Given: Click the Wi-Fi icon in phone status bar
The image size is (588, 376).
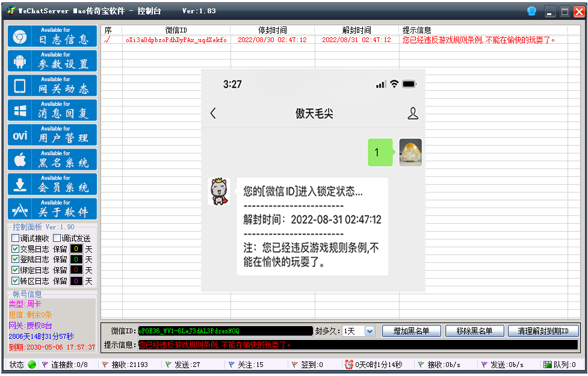Looking at the screenshot, I should click(394, 84).
